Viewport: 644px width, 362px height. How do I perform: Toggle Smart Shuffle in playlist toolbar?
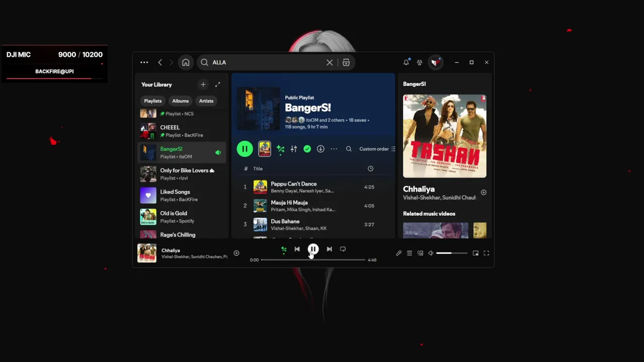(280, 149)
